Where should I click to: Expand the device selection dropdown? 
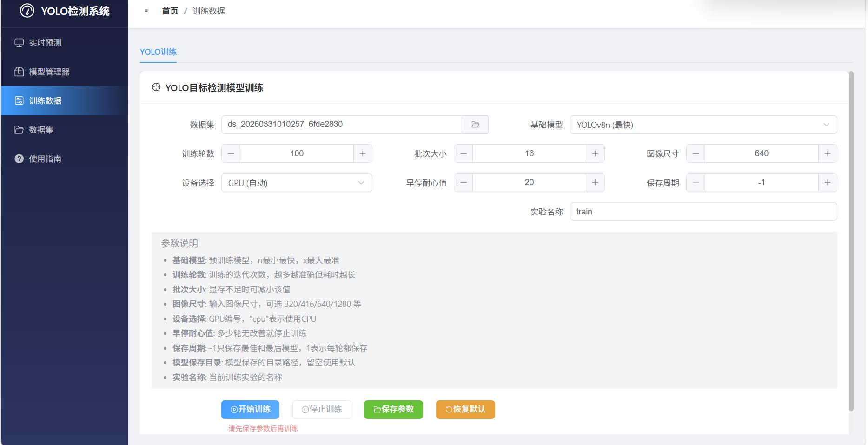(x=297, y=183)
